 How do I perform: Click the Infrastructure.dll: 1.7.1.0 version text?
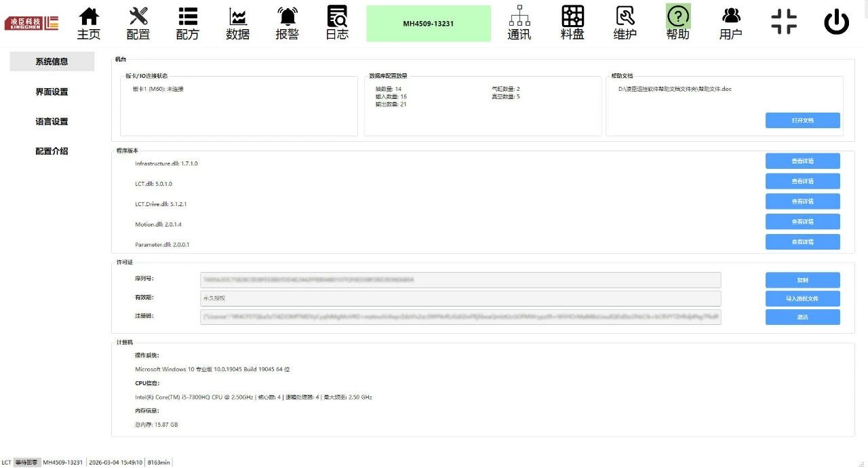click(166, 163)
